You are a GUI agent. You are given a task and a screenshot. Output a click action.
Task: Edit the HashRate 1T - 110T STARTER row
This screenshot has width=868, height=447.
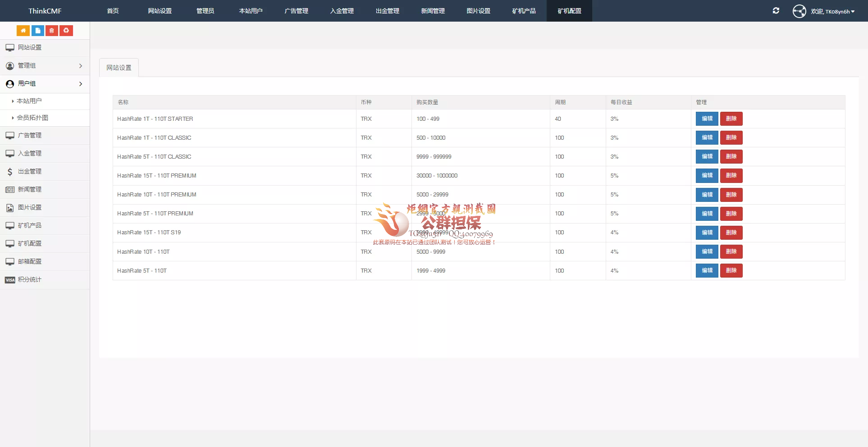click(707, 119)
